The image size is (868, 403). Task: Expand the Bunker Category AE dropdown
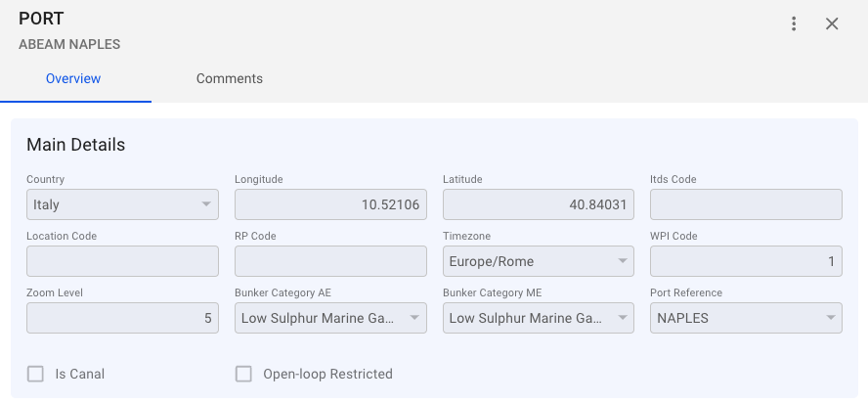(321, 318)
